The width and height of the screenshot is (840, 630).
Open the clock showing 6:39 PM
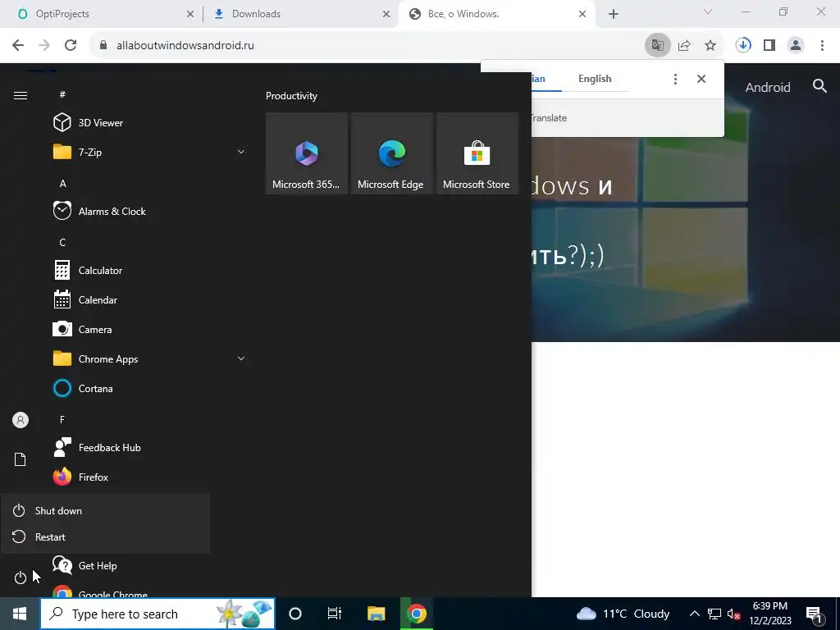click(x=769, y=614)
